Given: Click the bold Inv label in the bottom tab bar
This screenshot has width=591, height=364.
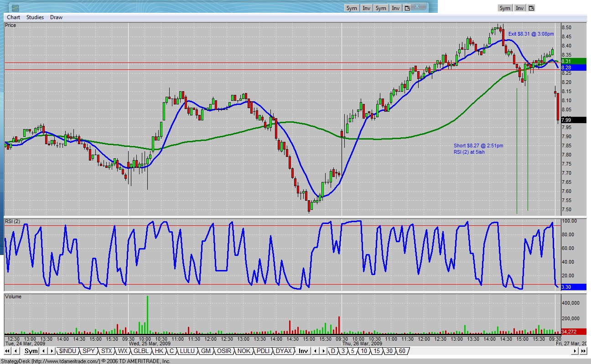Looking at the screenshot, I should click(303, 351).
